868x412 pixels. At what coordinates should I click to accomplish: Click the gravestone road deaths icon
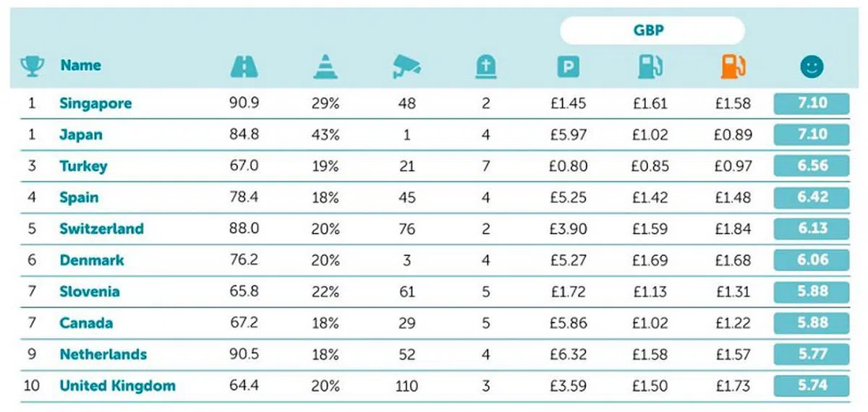pyautogui.click(x=485, y=67)
